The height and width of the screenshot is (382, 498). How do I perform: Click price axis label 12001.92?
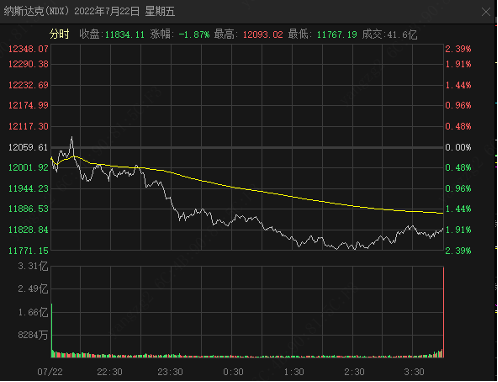(28, 168)
